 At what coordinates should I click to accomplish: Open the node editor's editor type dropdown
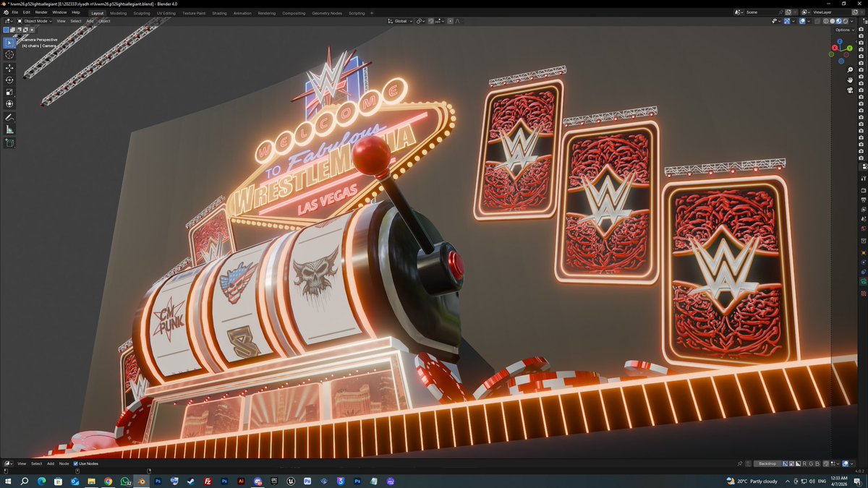pos(9,463)
